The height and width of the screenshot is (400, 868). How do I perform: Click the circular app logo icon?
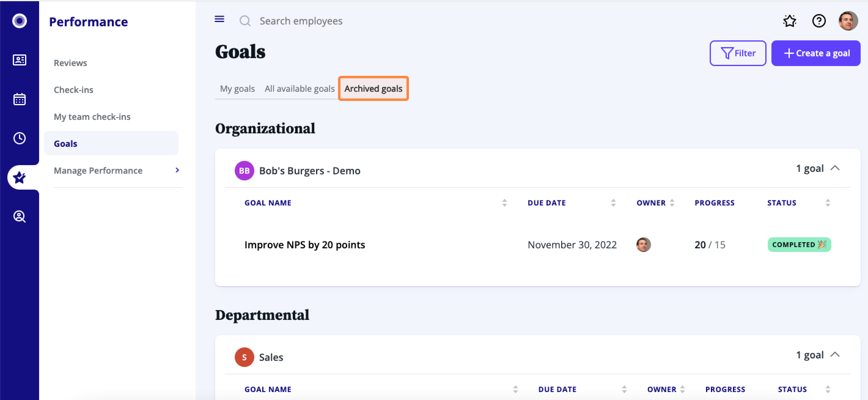point(19,21)
